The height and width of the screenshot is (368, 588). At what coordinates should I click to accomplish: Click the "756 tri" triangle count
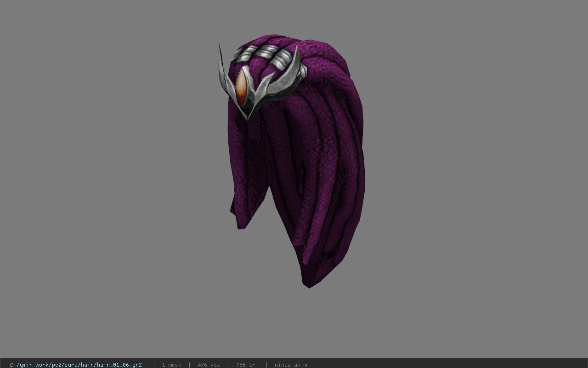[x=247, y=365]
